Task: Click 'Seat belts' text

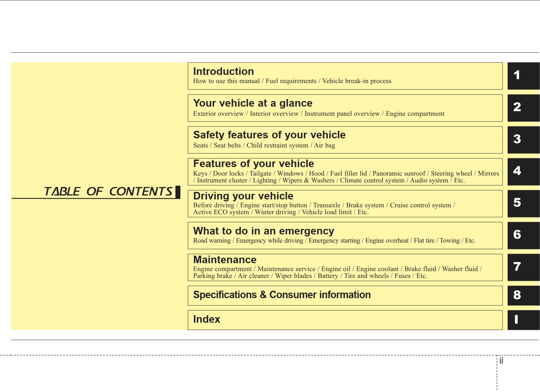Action: 227,145
